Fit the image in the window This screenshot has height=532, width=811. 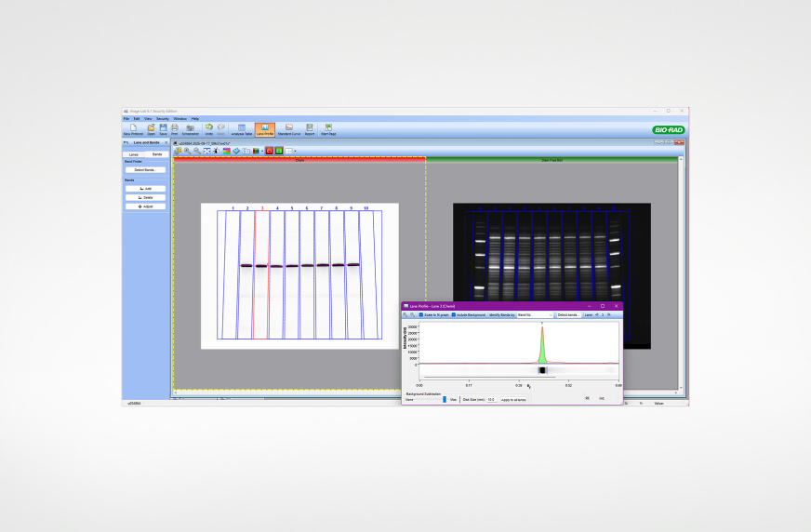(x=206, y=151)
